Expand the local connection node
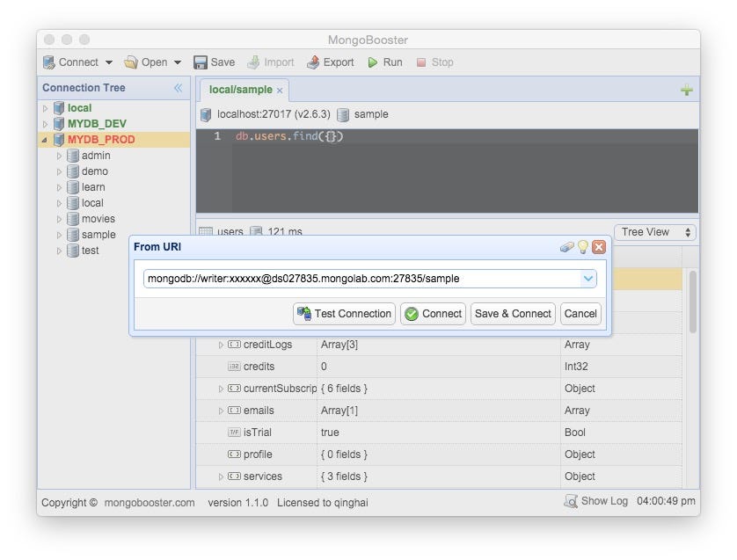Viewport: 737px width, 560px height. click(x=45, y=108)
